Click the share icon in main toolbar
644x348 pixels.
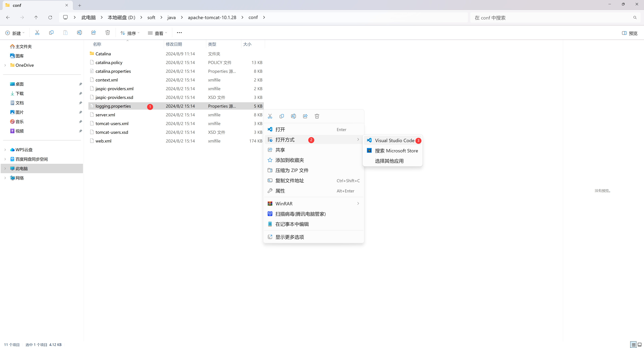(94, 33)
